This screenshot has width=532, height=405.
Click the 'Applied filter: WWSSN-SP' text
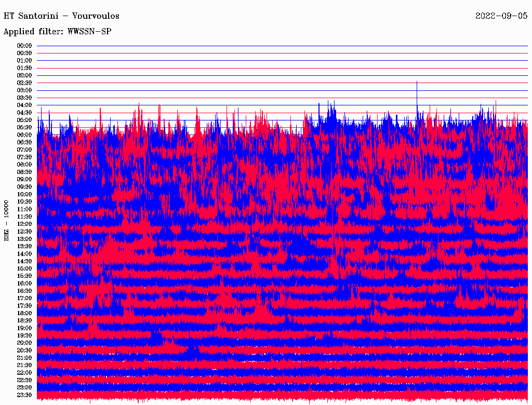tap(57, 31)
